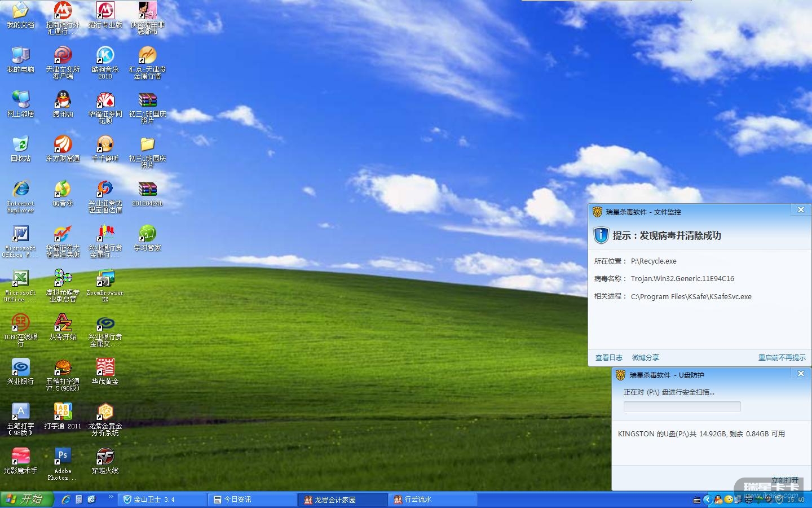Select the 汇点-天津贵金属行情 shortcut

(147, 63)
